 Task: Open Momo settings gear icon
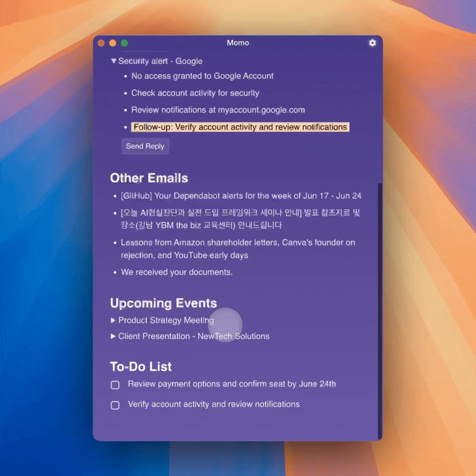pyautogui.click(x=372, y=43)
